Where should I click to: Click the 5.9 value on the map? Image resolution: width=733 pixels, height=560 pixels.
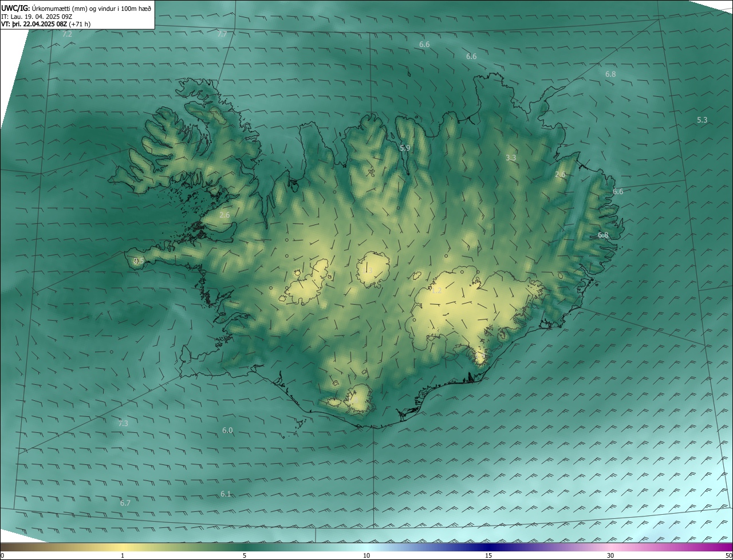pyautogui.click(x=405, y=148)
